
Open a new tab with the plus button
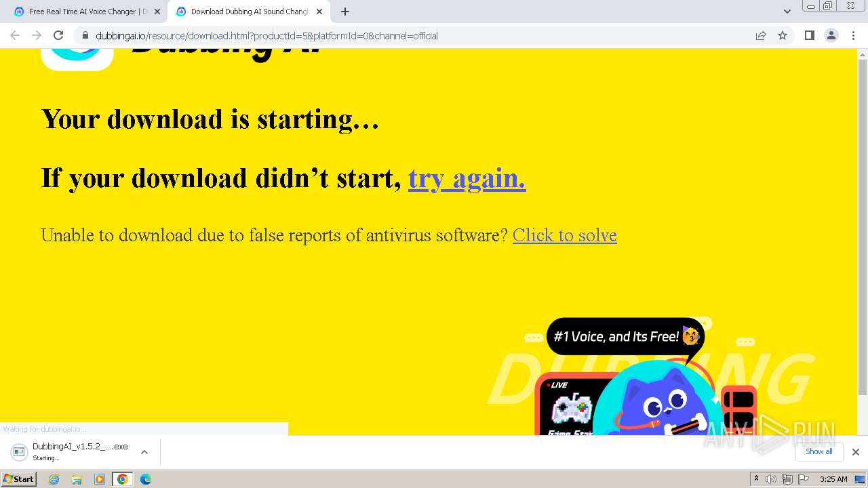pyautogui.click(x=345, y=12)
